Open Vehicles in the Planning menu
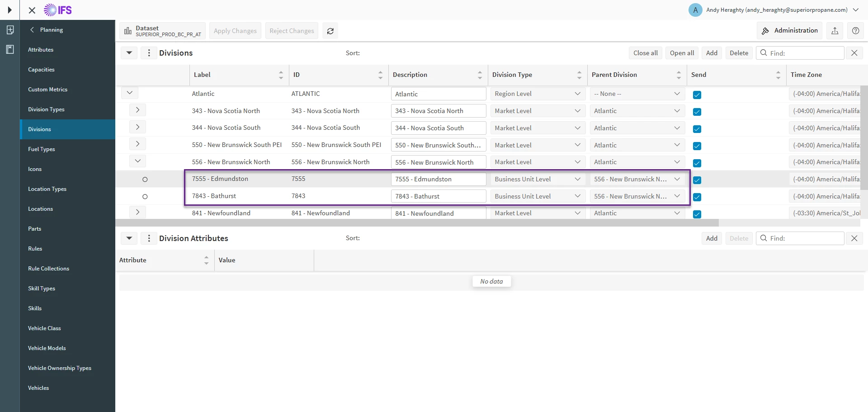This screenshot has width=868, height=412. [38, 388]
